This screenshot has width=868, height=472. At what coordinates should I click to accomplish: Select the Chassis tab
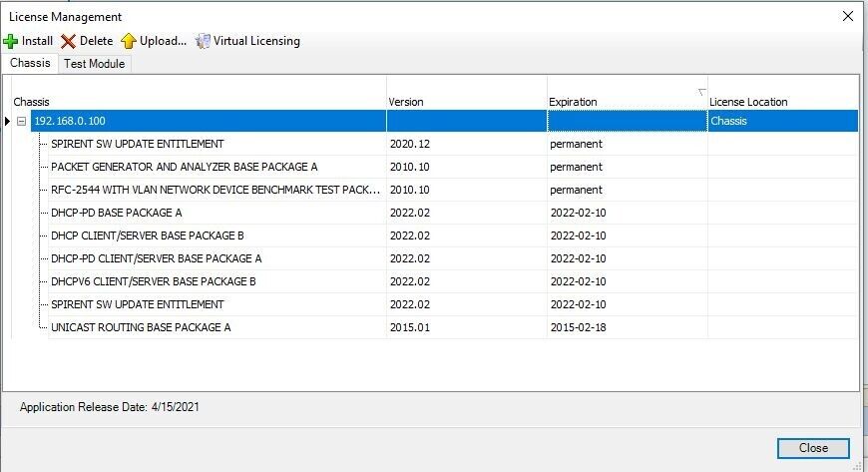[30, 63]
